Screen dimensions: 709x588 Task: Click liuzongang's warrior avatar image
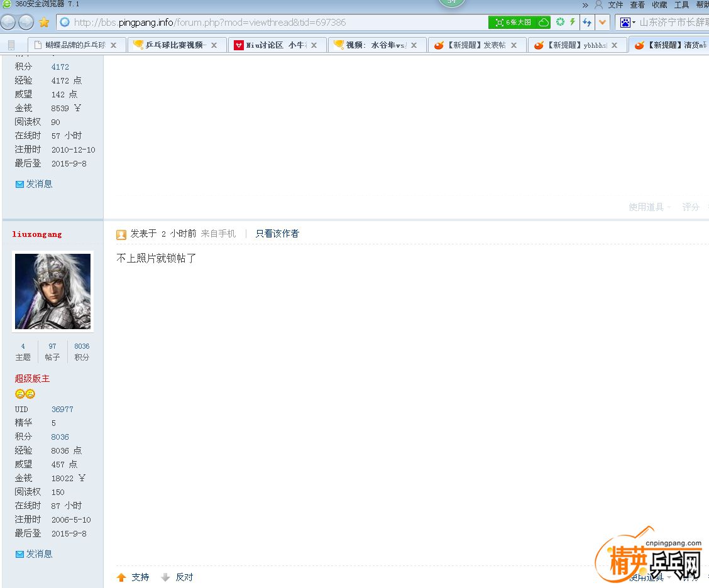[x=53, y=291]
